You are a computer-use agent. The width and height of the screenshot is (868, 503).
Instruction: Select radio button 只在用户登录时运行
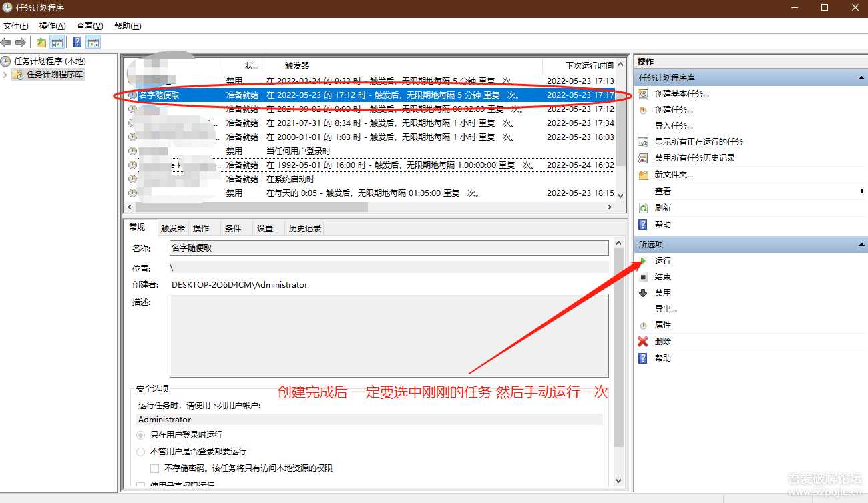140,434
